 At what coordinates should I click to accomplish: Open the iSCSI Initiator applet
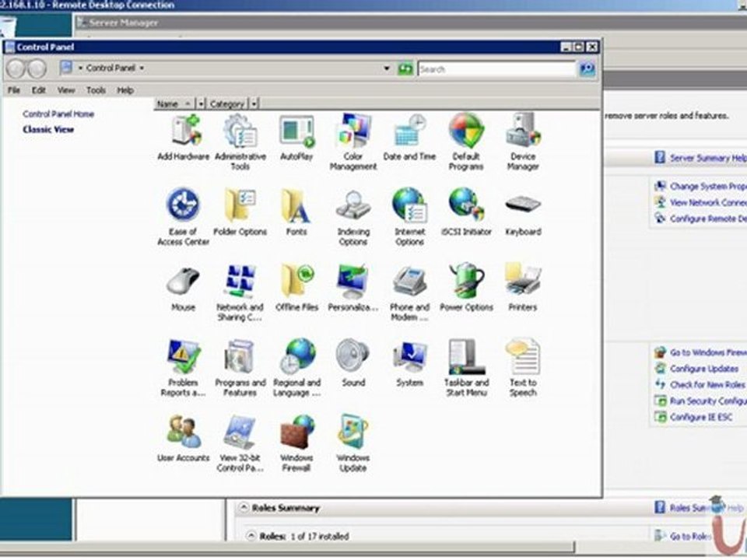[x=466, y=213]
